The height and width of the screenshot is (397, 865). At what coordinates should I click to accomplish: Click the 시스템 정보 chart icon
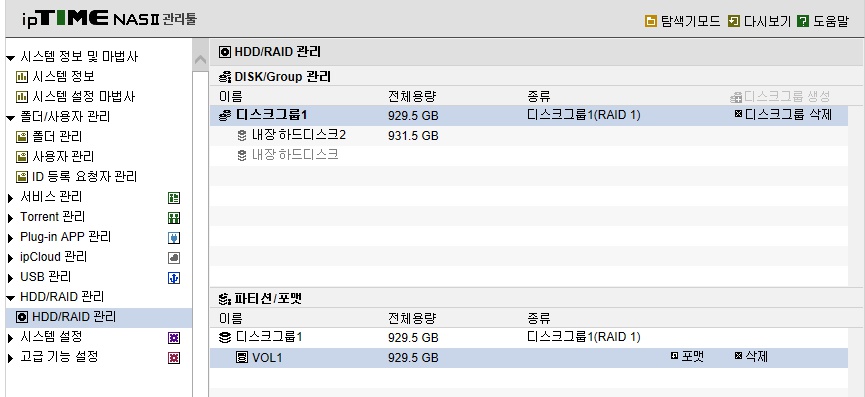22,77
